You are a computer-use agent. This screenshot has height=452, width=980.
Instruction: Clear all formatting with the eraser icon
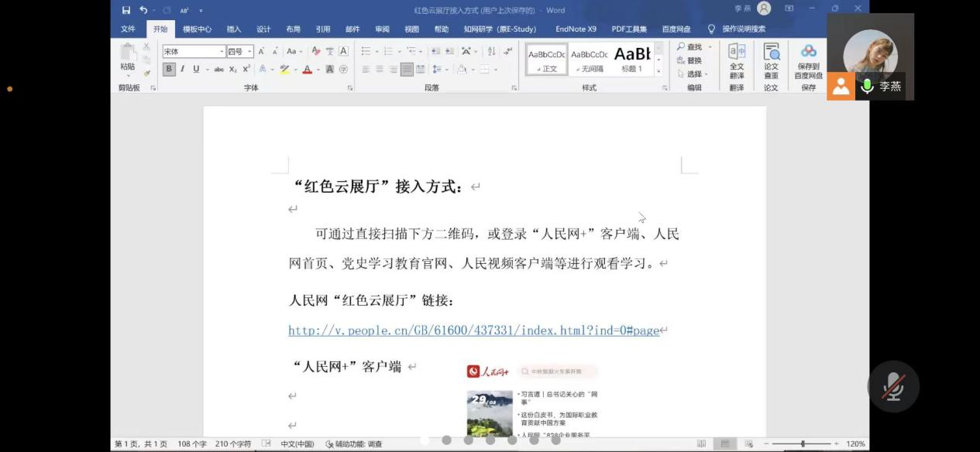click(315, 51)
